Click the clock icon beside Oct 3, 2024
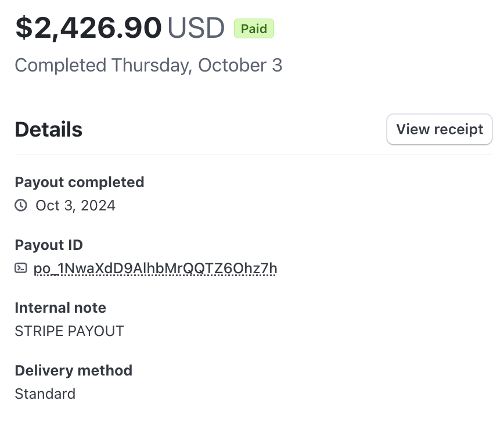This screenshot has height=422, width=504. (21, 205)
